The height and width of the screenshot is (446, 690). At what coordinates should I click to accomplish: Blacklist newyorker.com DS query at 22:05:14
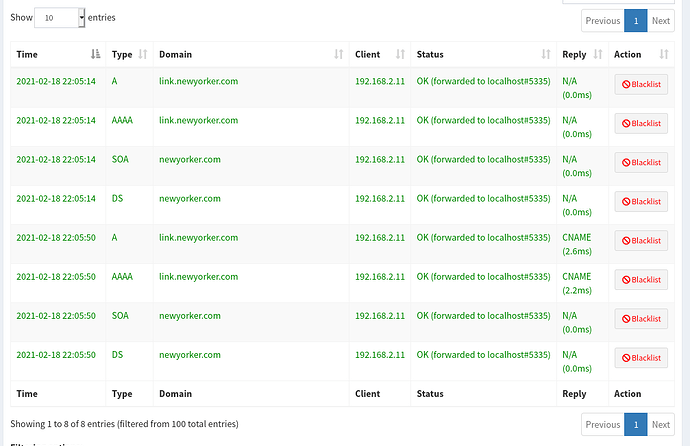641,201
